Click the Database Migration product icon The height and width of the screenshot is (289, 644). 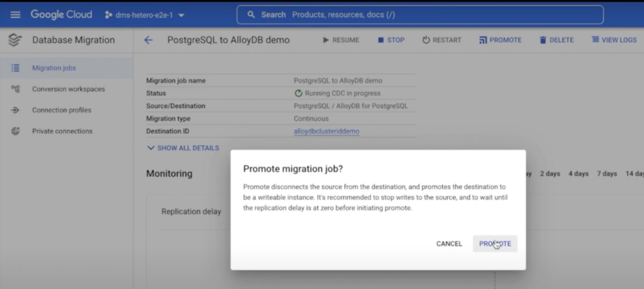coord(15,40)
